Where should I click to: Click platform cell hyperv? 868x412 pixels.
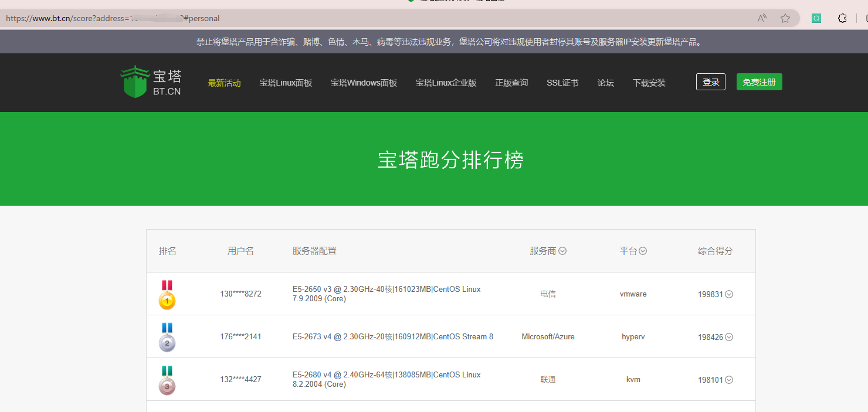(633, 337)
